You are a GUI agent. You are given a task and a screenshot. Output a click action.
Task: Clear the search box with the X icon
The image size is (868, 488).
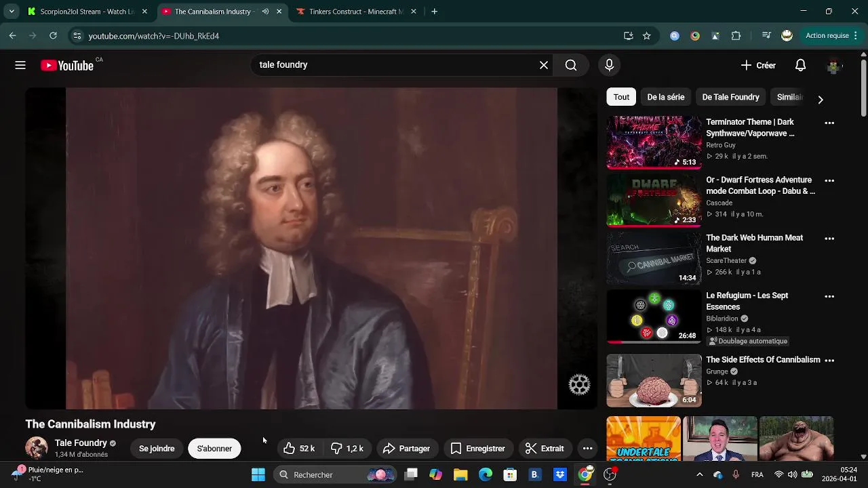click(544, 65)
